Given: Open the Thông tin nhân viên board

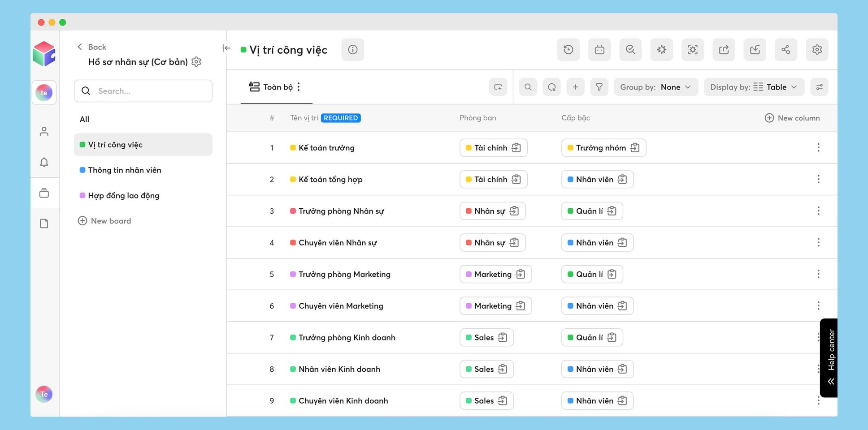Looking at the screenshot, I should point(143,170).
